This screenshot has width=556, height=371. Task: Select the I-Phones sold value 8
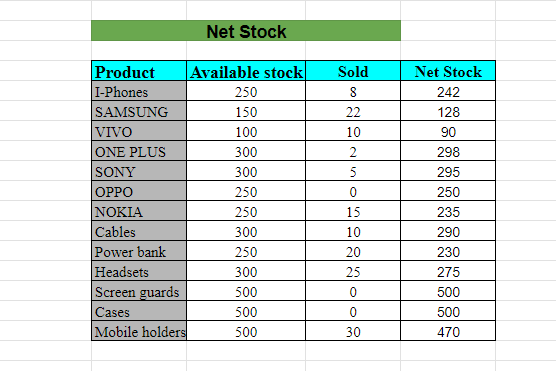pos(353,91)
